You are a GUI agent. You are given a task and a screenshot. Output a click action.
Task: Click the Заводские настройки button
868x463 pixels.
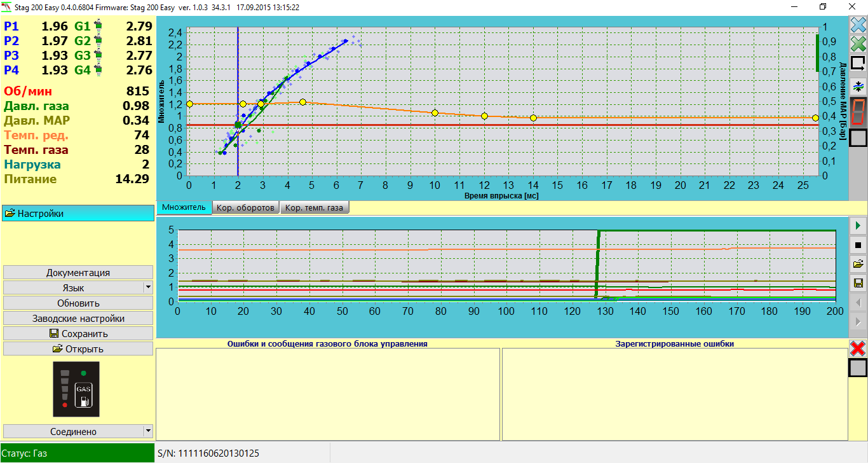78,318
